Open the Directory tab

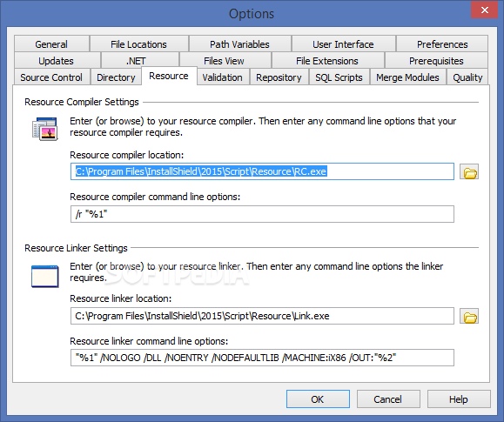click(116, 77)
